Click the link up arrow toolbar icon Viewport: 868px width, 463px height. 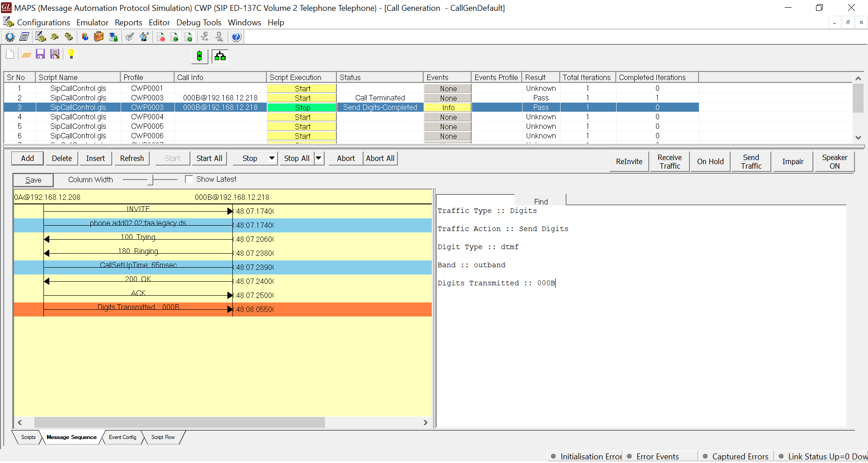click(205, 37)
